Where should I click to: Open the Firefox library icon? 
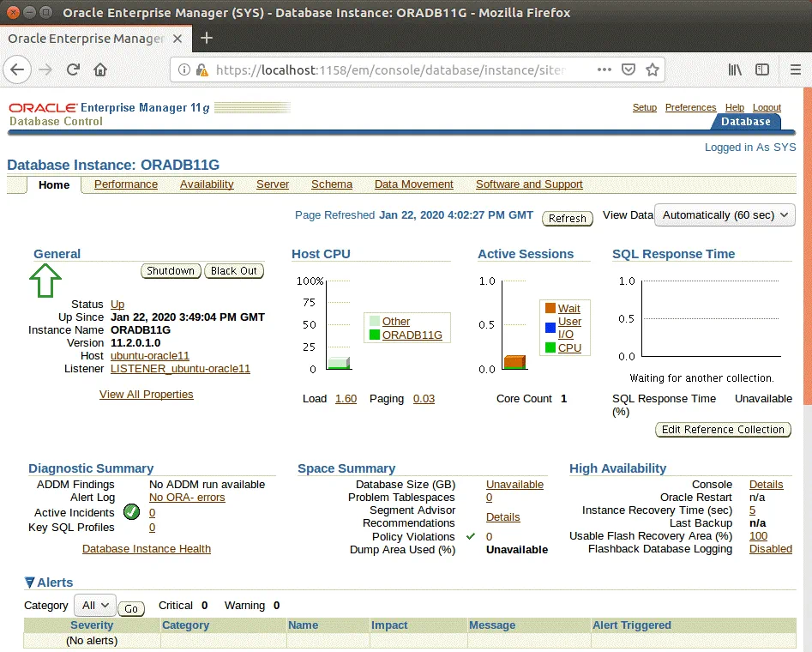pyautogui.click(x=735, y=69)
